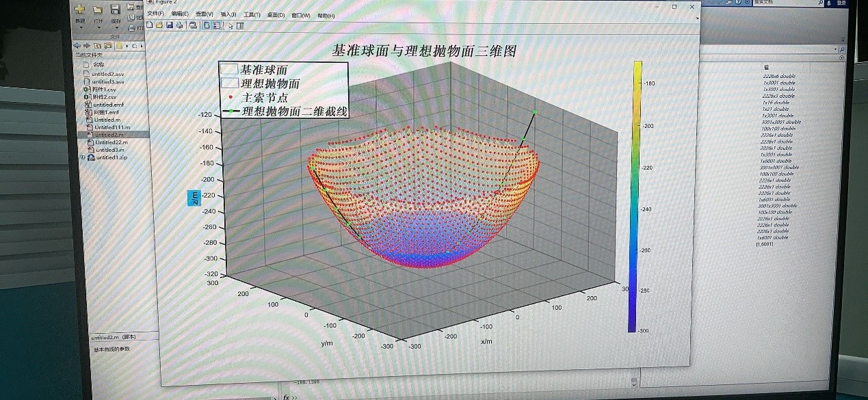
Task: Open the 文件(F) menu in Figure window
Action: point(155,14)
